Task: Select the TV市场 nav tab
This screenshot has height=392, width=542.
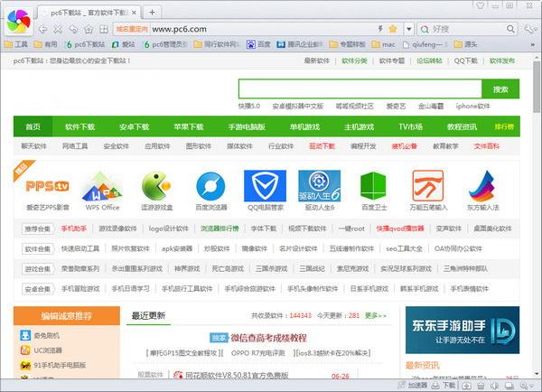Action: click(x=411, y=126)
